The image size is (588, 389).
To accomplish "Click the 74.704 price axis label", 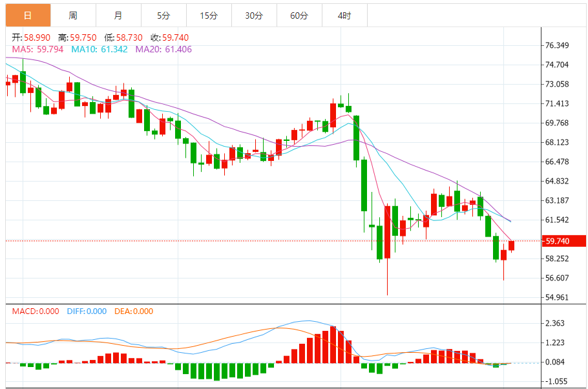I will (x=556, y=65).
